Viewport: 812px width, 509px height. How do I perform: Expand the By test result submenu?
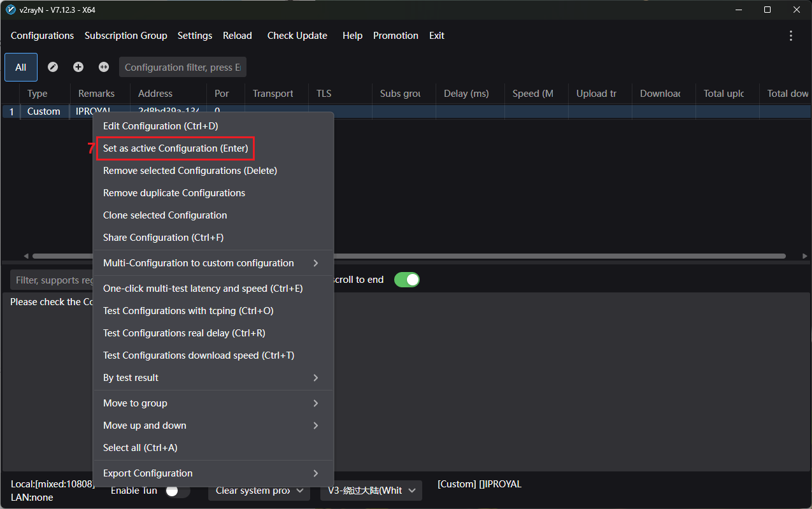[x=213, y=378]
